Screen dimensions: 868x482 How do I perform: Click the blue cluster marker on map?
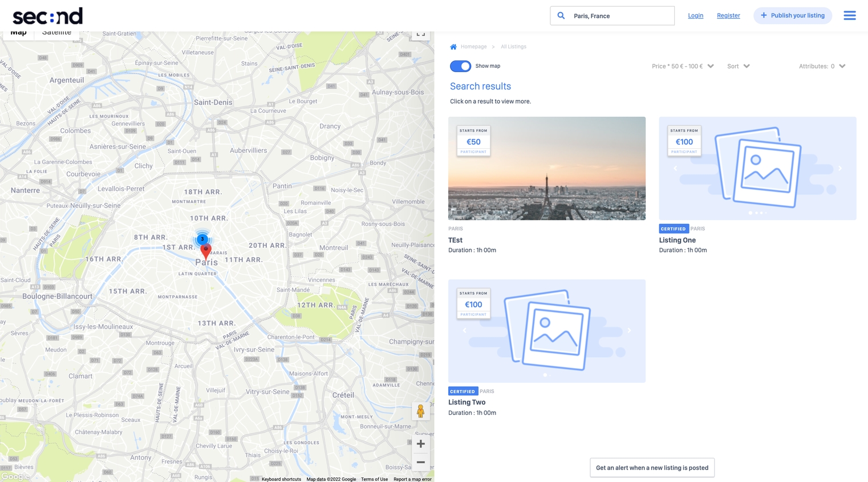202,239
